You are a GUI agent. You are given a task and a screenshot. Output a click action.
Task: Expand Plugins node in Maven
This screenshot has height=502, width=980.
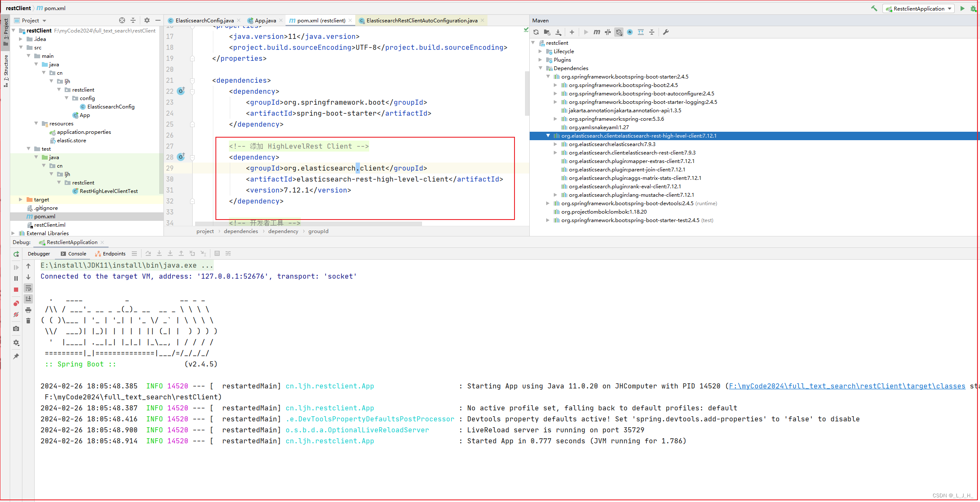point(540,60)
